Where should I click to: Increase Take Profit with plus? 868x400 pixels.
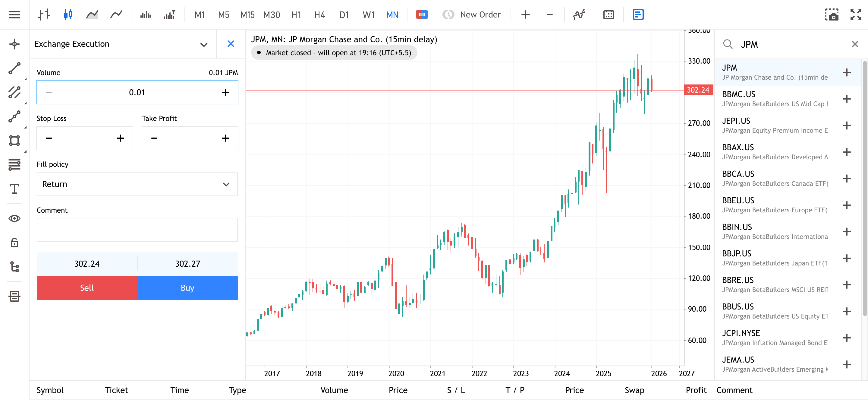[x=225, y=138]
